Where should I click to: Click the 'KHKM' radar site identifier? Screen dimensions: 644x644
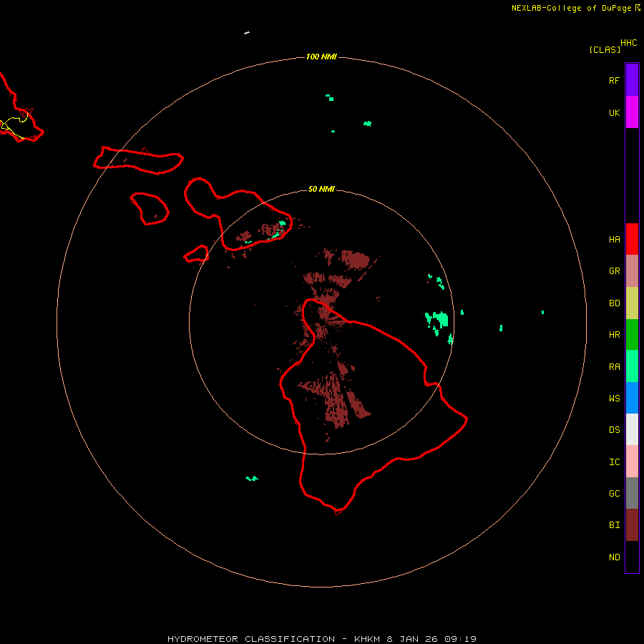(x=367, y=639)
